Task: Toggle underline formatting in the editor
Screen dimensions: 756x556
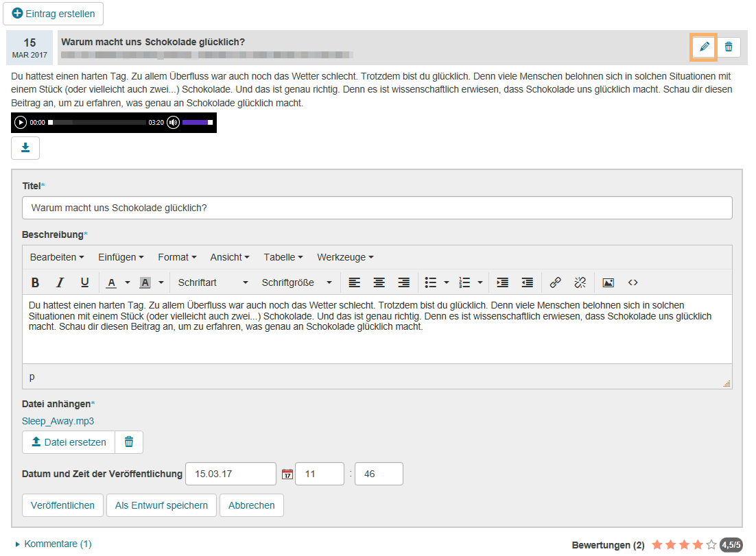Action: [84, 282]
